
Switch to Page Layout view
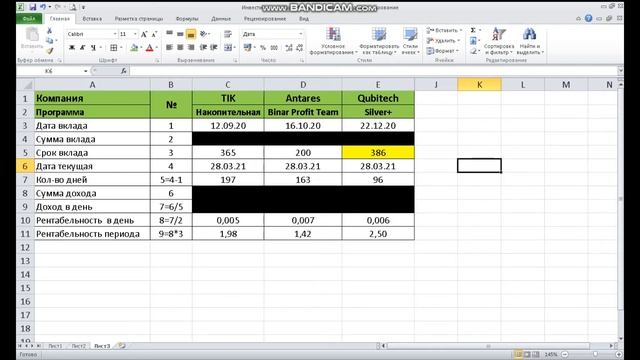click(x=527, y=354)
